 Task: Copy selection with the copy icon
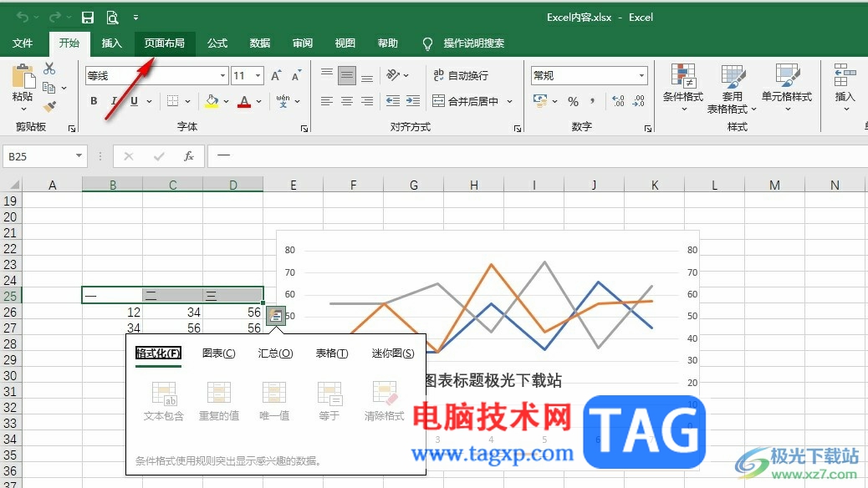pyautogui.click(x=49, y=88)
